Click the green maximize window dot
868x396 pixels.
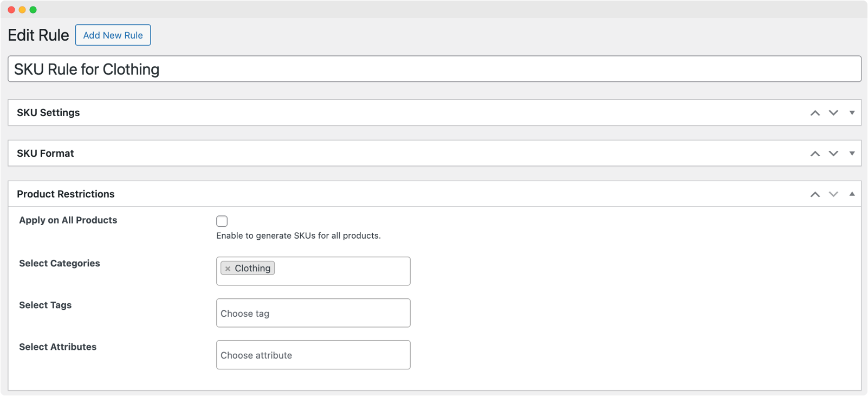click(33, 10)
